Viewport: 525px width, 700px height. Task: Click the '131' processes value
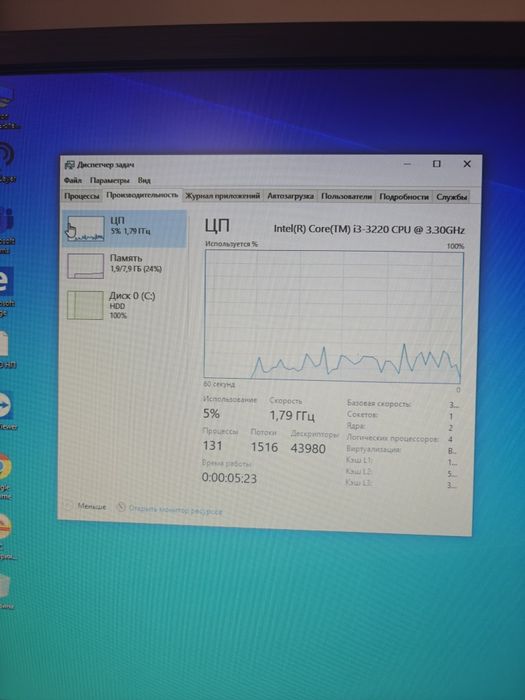(x=212, y=446)
